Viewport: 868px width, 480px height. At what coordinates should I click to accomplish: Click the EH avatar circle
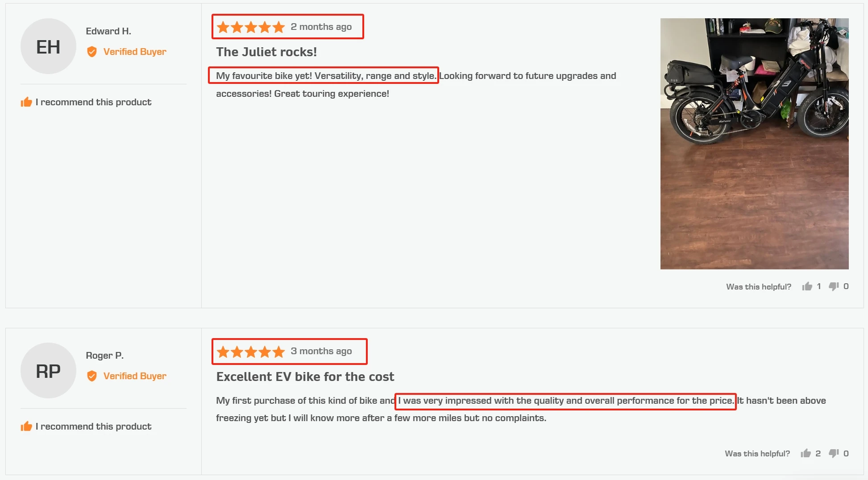point(48,46)
